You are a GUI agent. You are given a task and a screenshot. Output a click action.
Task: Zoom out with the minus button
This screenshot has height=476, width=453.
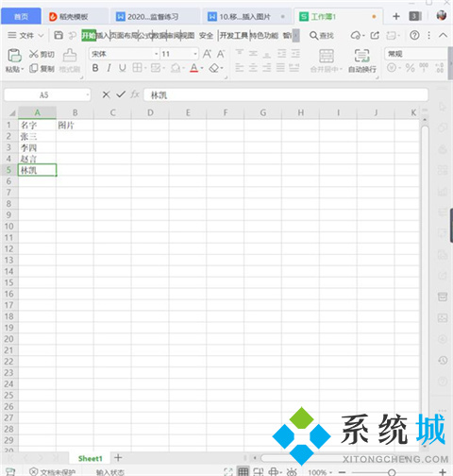click(342, 472)
